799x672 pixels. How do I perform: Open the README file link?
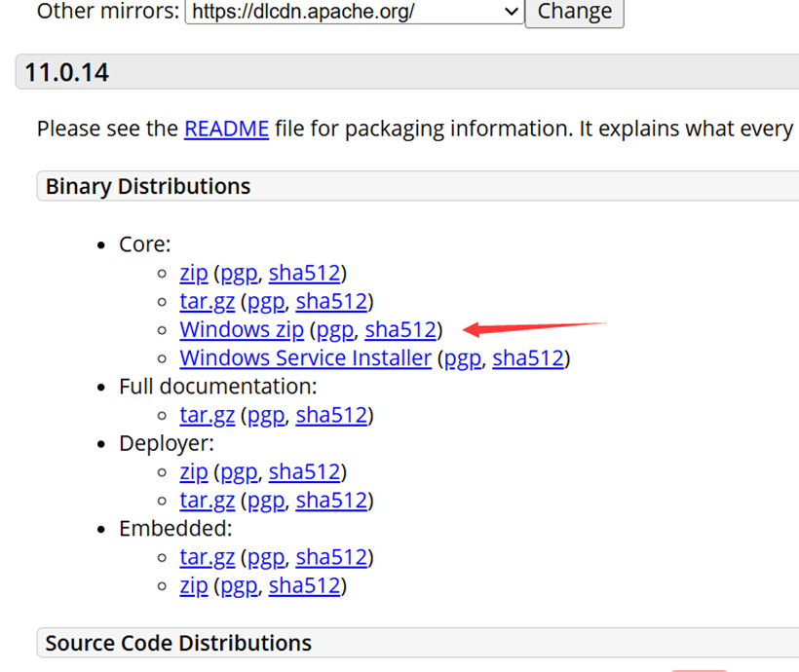click(x=226, y=129)
